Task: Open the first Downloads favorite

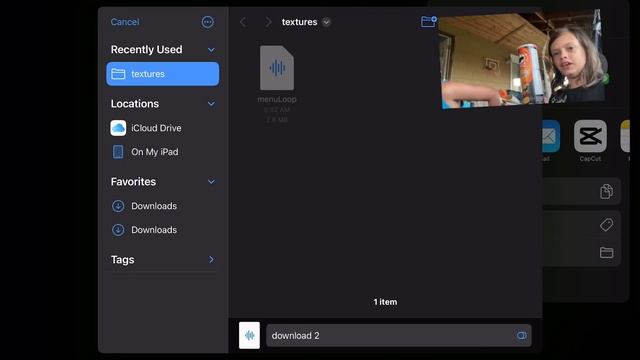Action: tap(162, 206)
